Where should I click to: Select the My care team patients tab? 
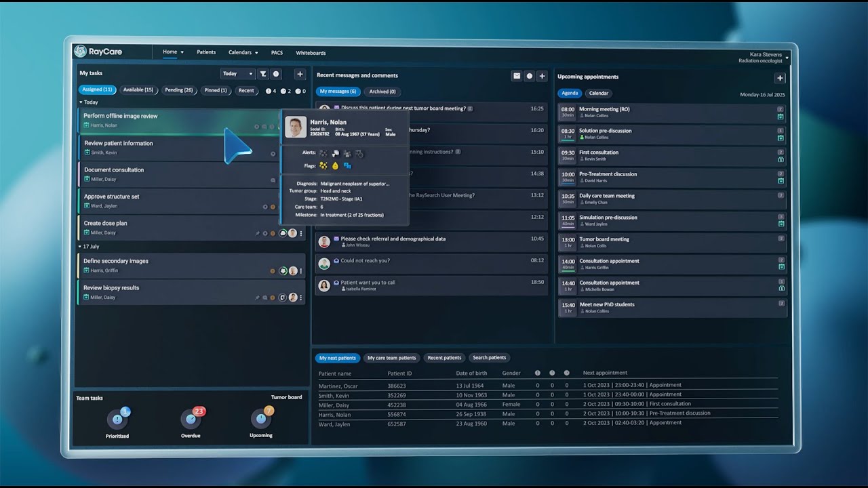tap(392, 358)
